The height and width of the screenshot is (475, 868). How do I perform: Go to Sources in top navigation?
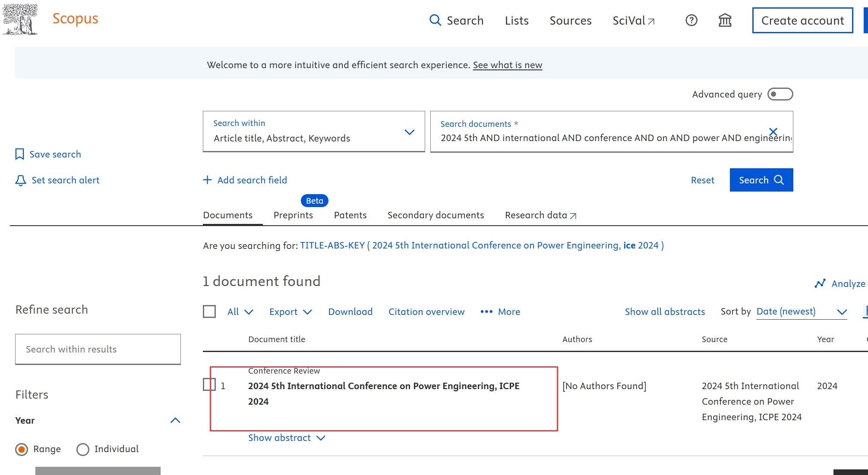tap(571, 20)
